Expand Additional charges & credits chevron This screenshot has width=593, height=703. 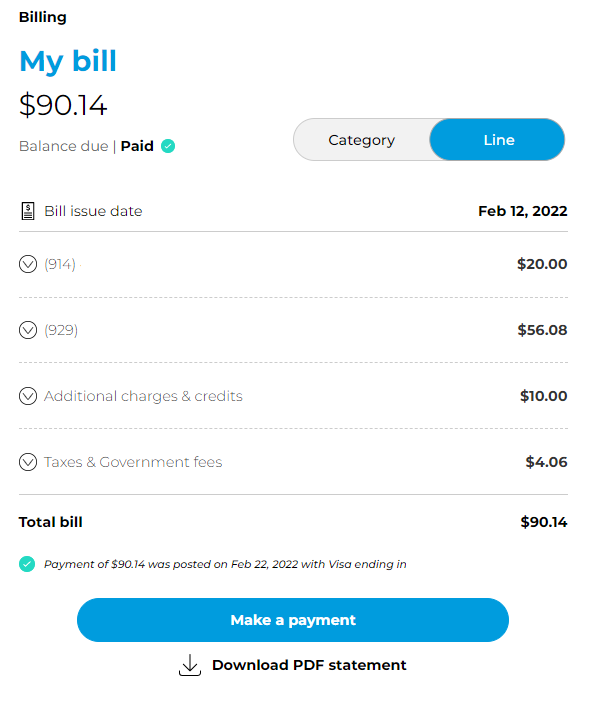[28, 396]
